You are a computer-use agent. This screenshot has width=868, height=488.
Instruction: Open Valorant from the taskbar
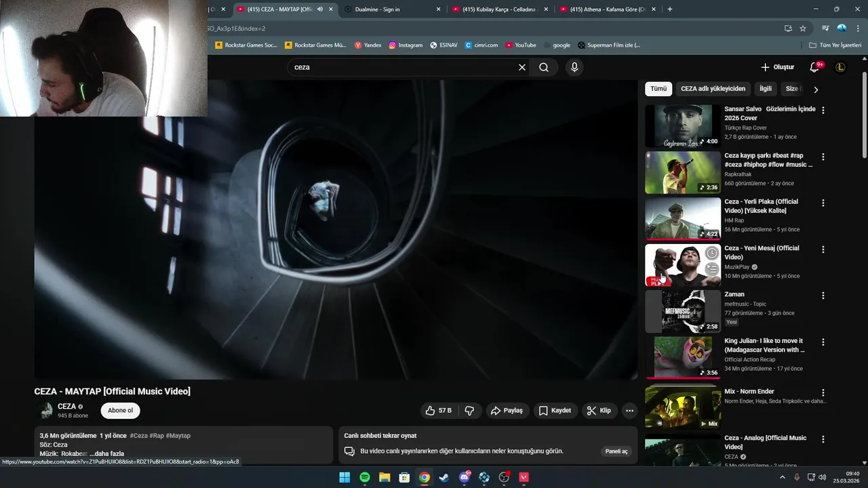(x=524, y=477)
